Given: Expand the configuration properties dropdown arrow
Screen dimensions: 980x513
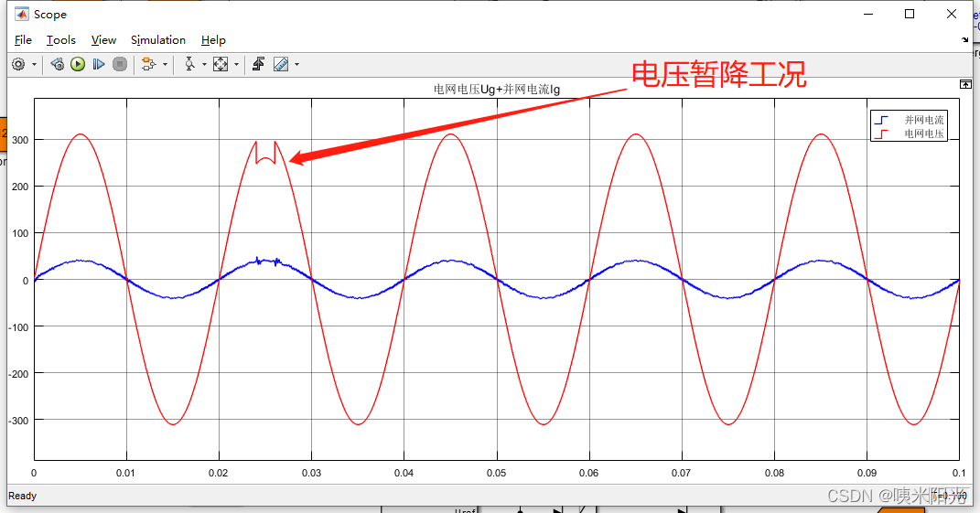Looking at the screenshot, I should (34, 64).
